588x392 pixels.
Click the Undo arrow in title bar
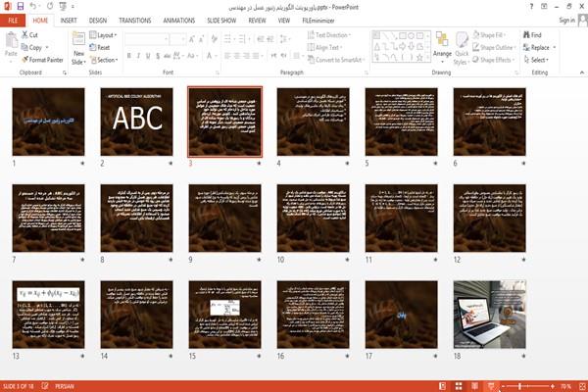[33, 6]
